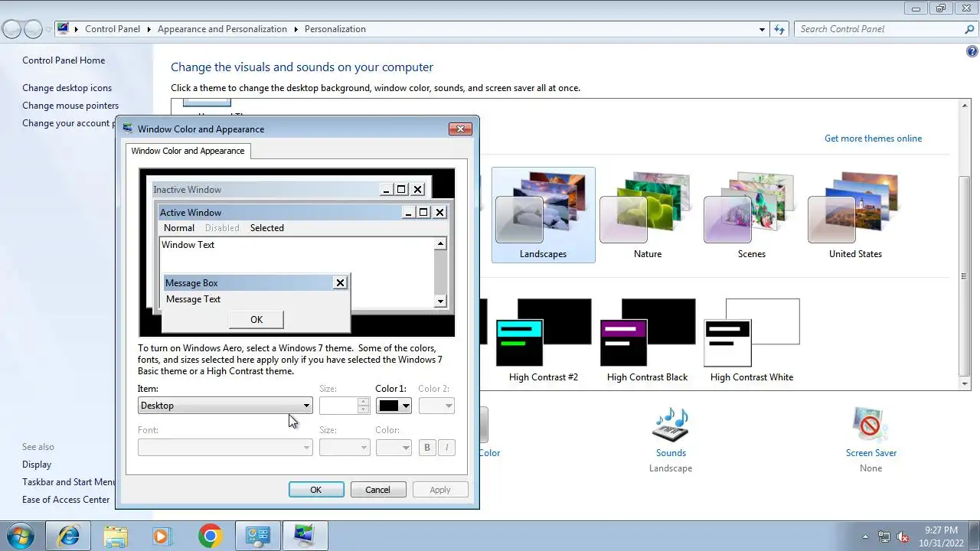Open the font Size dropdown

point(345,447)
